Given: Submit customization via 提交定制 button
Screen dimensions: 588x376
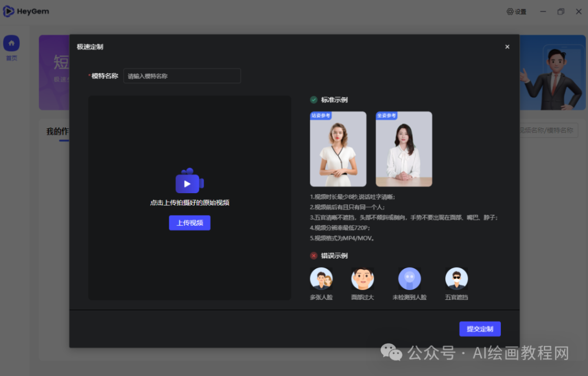Looking at the screenshot, I should click(480, 329).
